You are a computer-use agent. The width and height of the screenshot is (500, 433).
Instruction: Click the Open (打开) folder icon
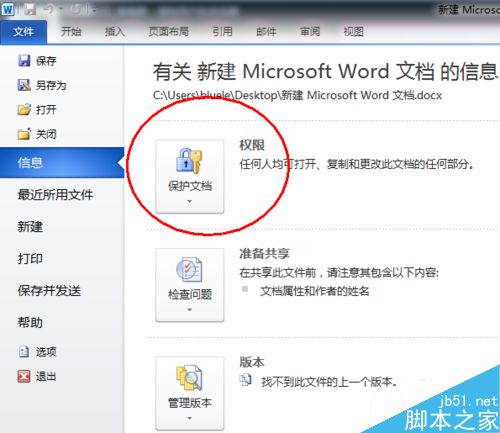click(x=24, y=110)
